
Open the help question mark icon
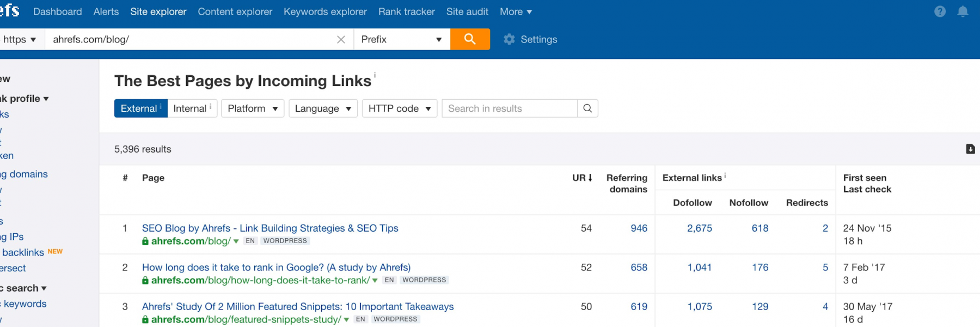pos(940,11)
